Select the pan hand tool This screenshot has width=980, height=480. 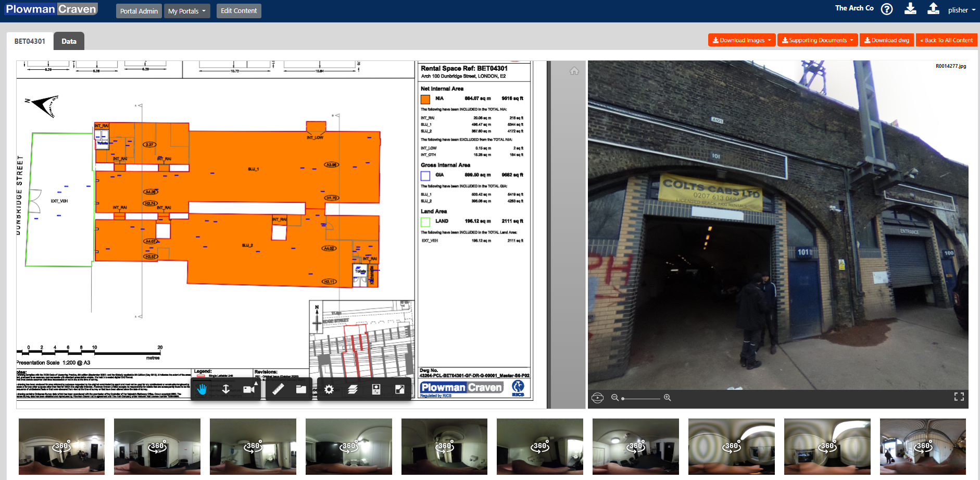(202, 389)
